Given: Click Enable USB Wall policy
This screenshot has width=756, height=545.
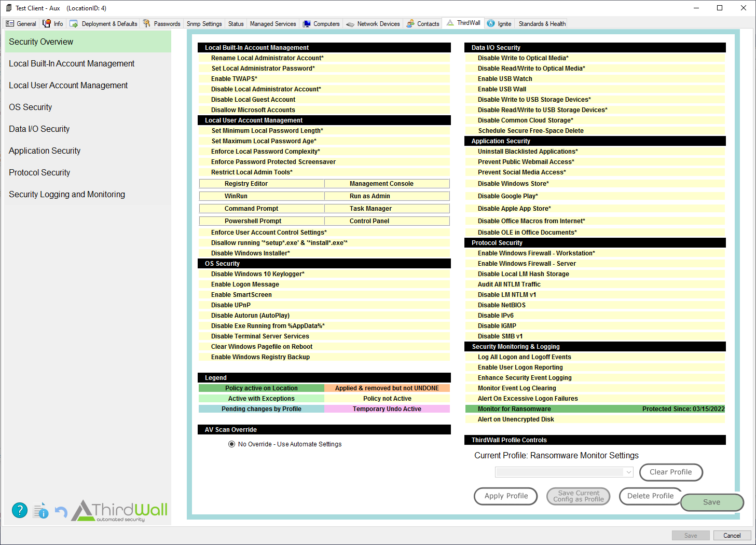Looking at the screenshot, I should 595,89.
